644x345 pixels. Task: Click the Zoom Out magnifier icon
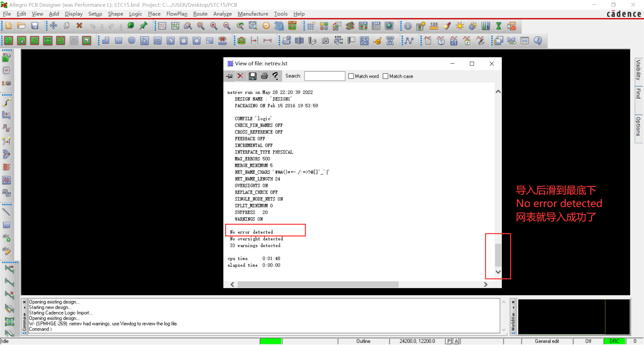227,26
